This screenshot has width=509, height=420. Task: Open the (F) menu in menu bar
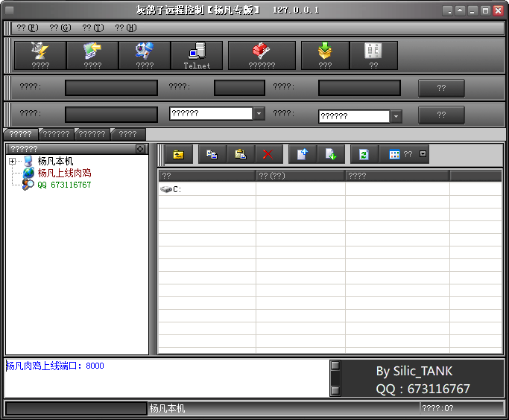coord(27,28)
